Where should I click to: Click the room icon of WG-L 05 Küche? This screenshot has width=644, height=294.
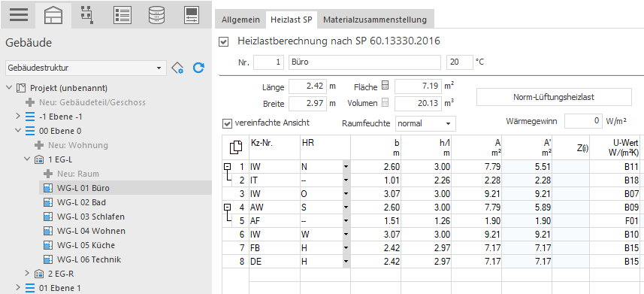tap(48, 245)
